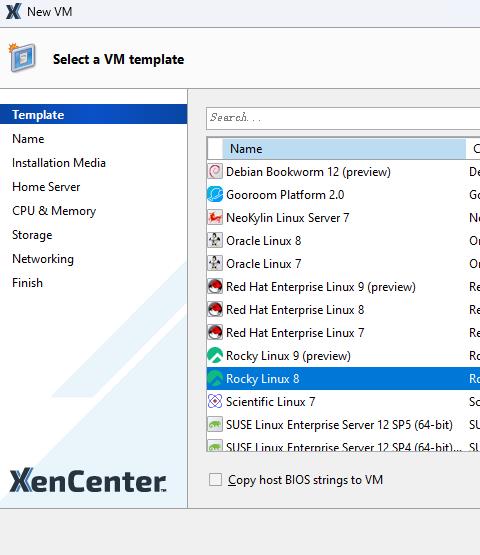This screenshot has width=480, height=555.
Task: Enable Copy host BIOS strings to VM
Action: pyautogui.click(x=215, y=480)
